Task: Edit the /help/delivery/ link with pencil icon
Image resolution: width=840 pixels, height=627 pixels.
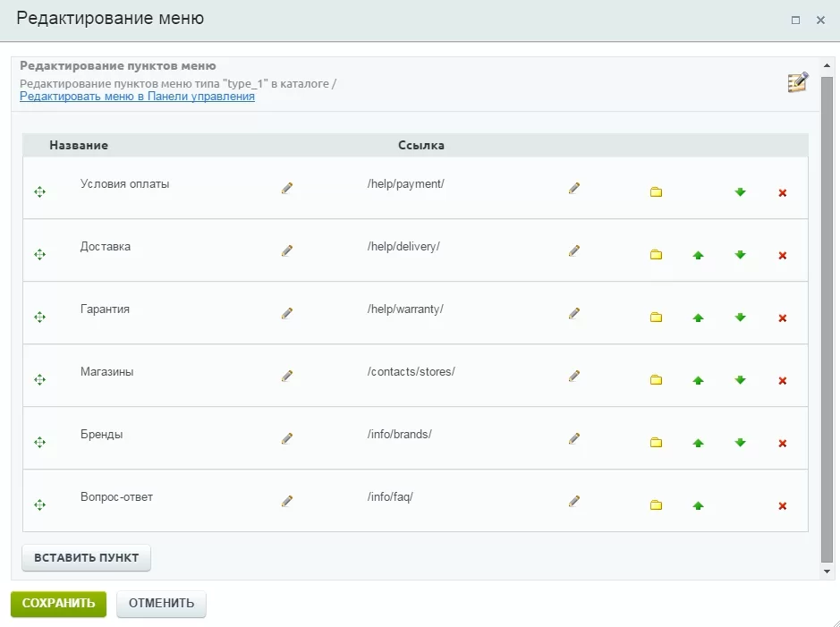Action: click(574, 250)
